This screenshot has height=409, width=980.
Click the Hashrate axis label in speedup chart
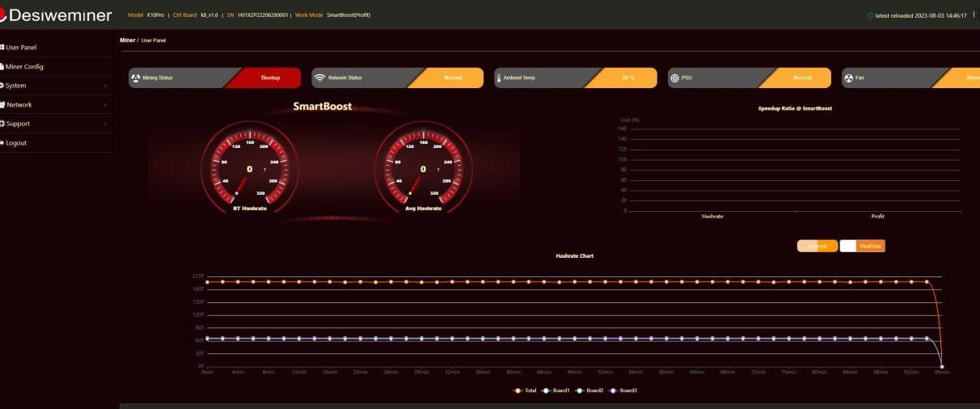click(712, 217)
